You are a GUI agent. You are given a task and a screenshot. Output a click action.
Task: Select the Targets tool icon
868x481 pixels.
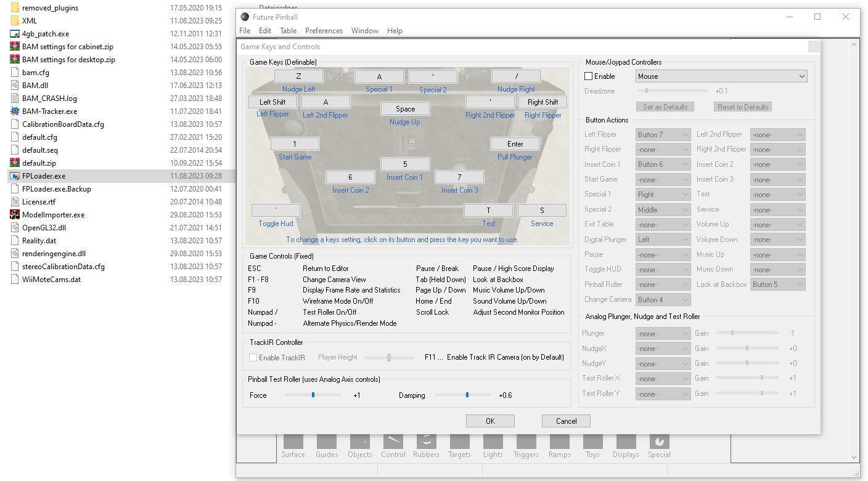(x=460, y=441)
